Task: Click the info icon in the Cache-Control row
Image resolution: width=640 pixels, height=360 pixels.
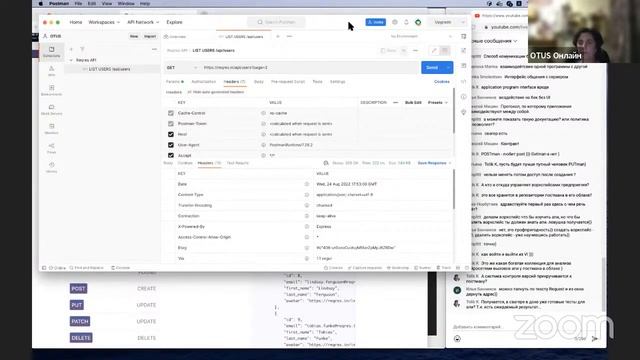Action: [263, 113]
